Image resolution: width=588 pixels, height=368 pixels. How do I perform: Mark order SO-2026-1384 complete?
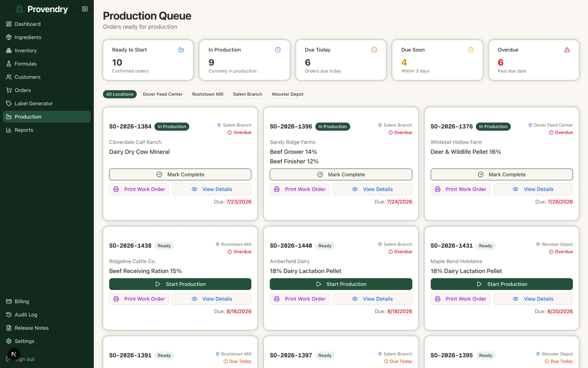coord(180,175)
